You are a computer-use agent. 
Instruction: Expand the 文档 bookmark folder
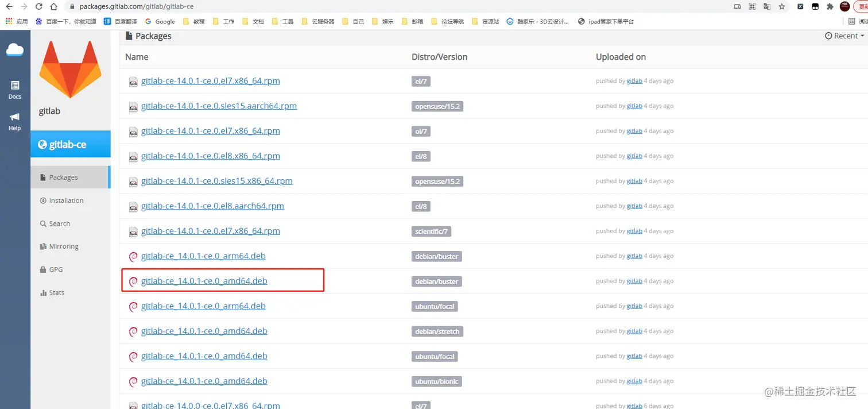pos(253,21)
